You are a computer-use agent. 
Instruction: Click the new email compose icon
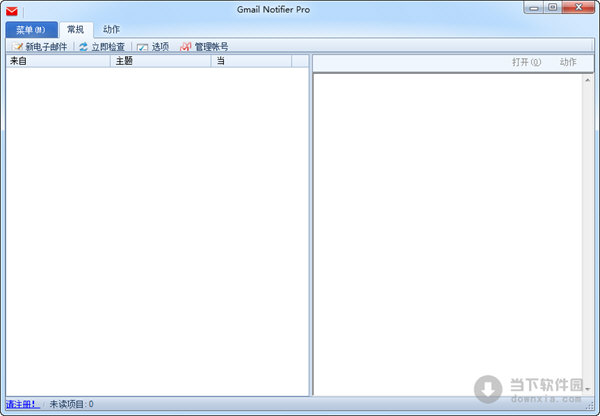point(17,47)
